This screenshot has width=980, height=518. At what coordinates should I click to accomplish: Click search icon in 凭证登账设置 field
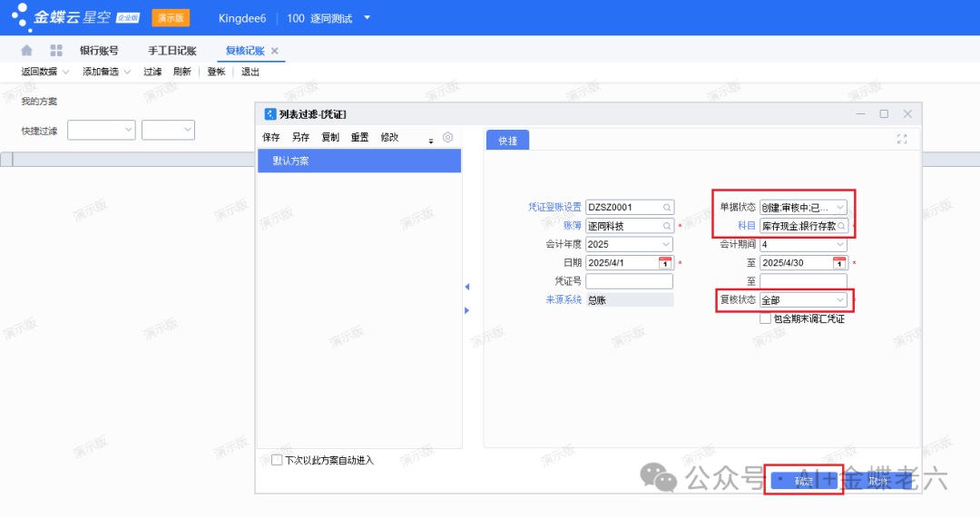point(667,207)
